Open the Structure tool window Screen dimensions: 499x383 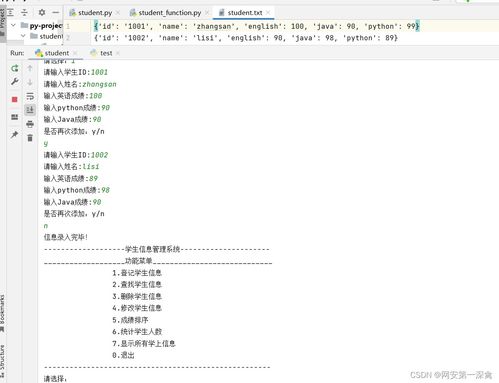click(x=3, y=360)
